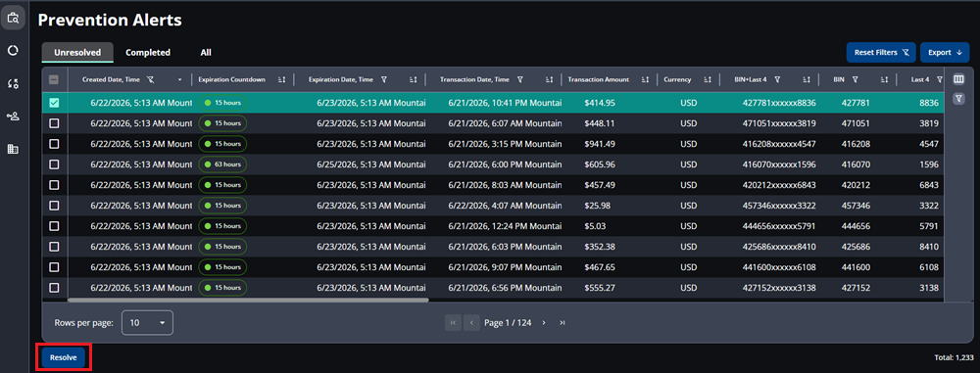Check the row with amount $467.65

[x=54, y=267]
